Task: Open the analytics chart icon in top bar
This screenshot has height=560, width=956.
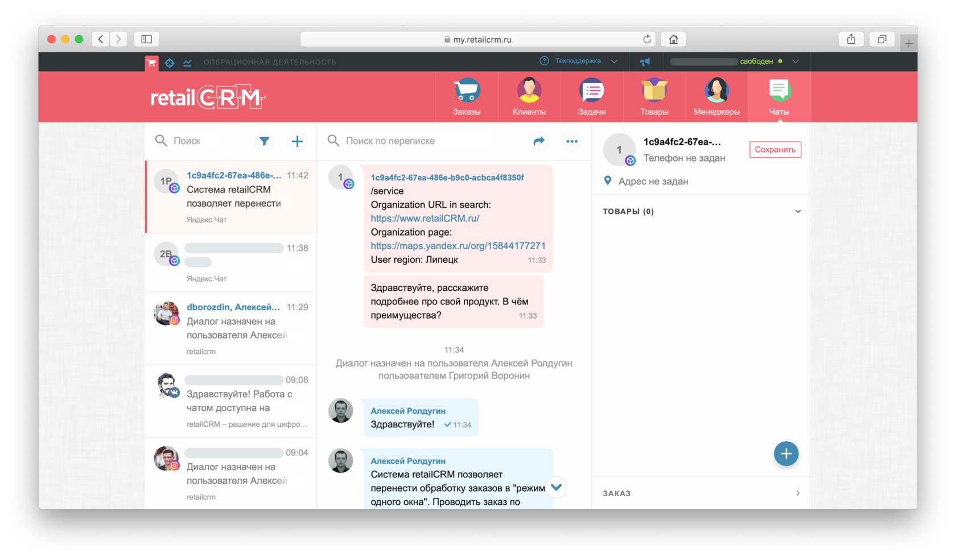Action: coord(187,62)
